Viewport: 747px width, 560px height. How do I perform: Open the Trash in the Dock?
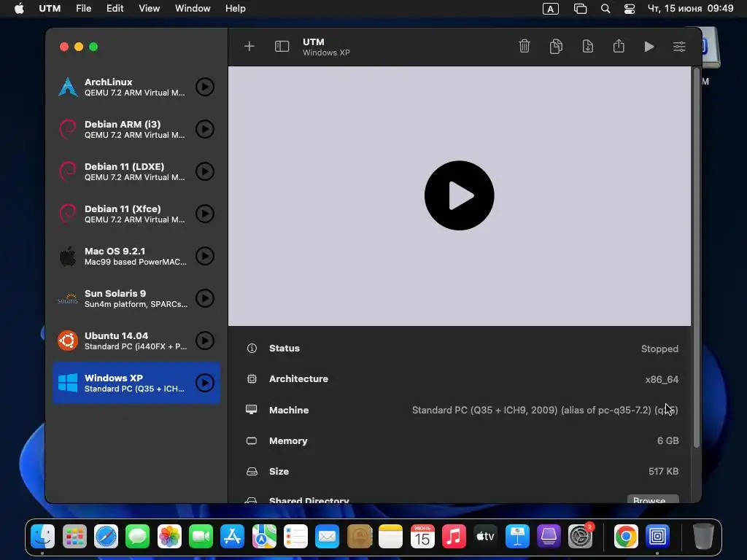point(703,537)
